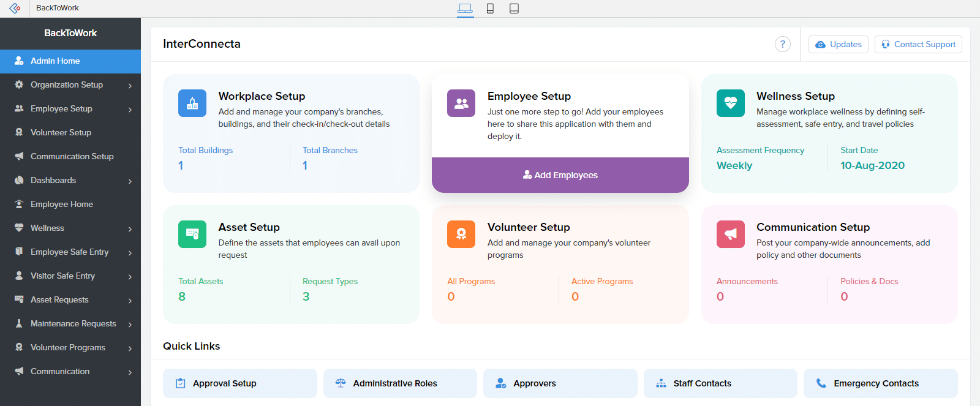
Task: Click the Employee Safe Entry icon in sidebar
Action: pyautogui.click(x=19, y=252)
